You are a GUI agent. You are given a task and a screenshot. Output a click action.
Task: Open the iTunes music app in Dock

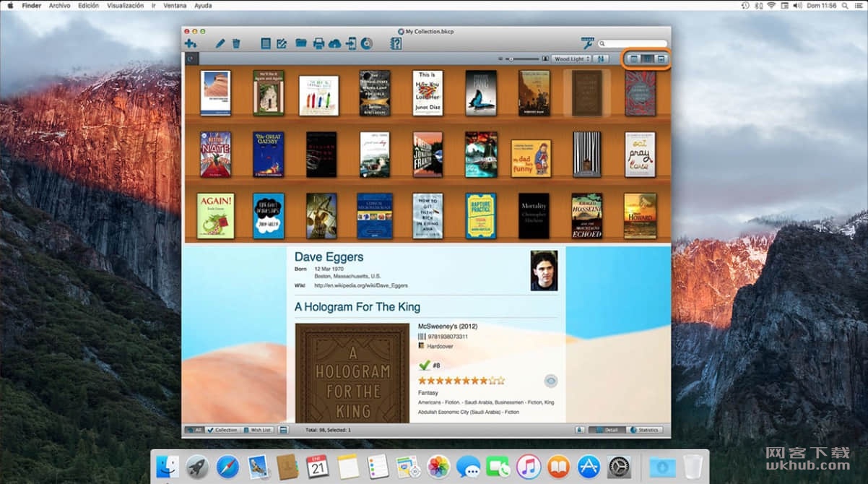click(x=529, y=466)
